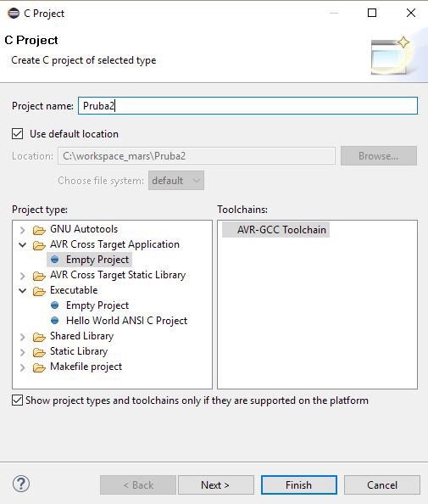This screenshot has height=504, width=428.
Task: Collapse the AVR Cross Target Application node
Action: [x=23, y=245]
